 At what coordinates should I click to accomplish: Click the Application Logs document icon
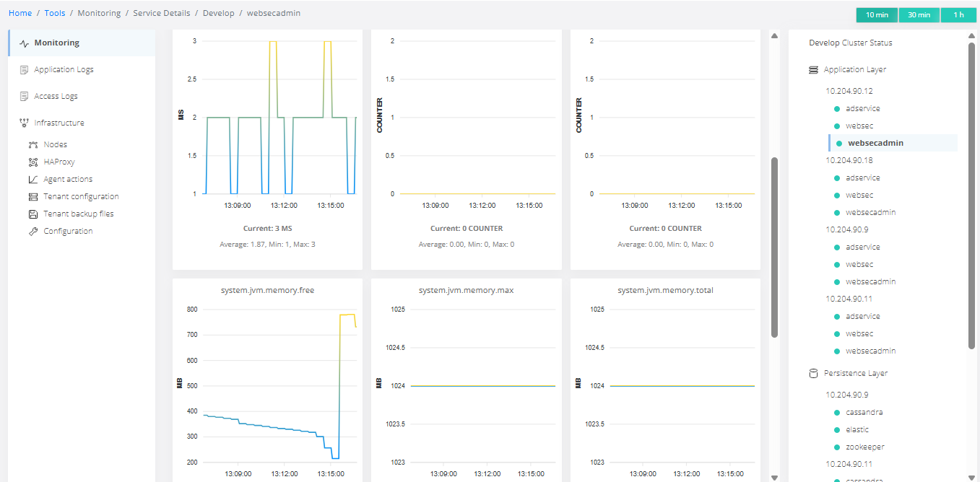(25, 70)
